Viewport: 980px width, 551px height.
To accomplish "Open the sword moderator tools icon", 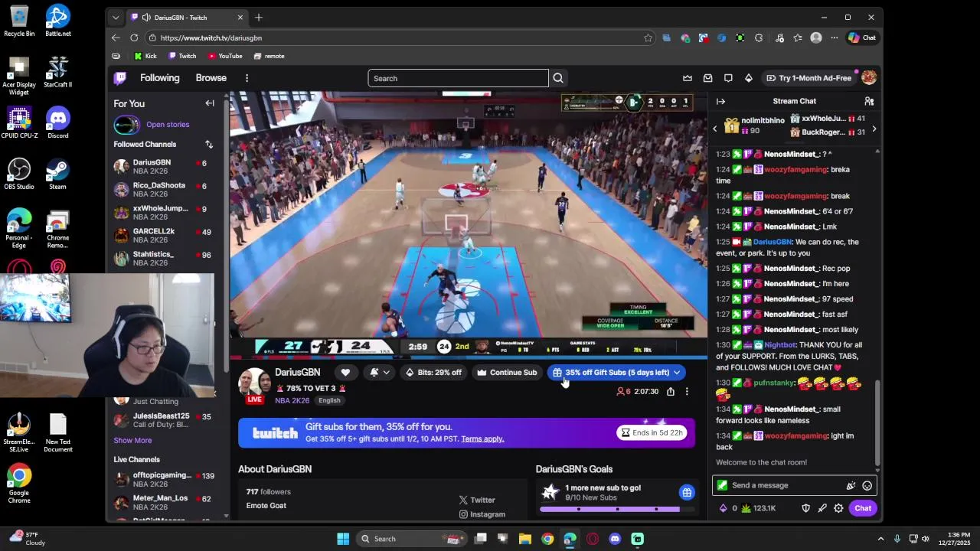I will (x=822, y=508).
